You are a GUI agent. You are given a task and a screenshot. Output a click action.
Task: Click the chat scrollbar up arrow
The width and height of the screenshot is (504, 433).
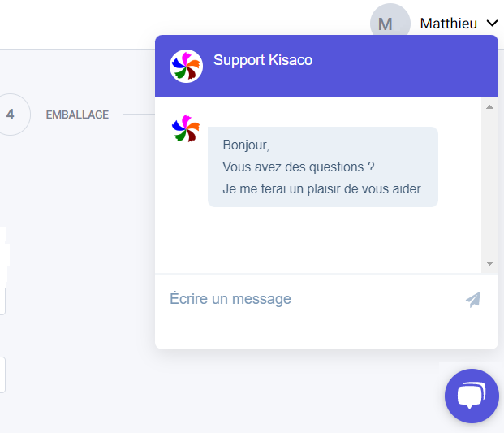(489, 107)
